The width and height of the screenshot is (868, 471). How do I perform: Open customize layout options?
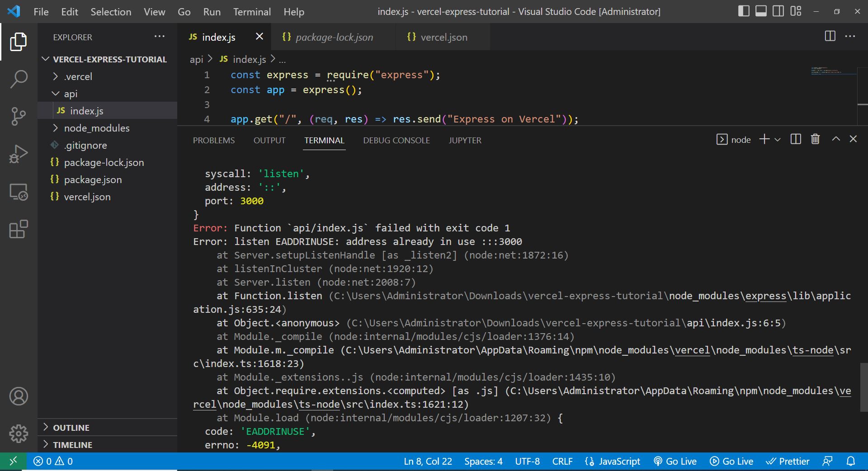[796, 11]
